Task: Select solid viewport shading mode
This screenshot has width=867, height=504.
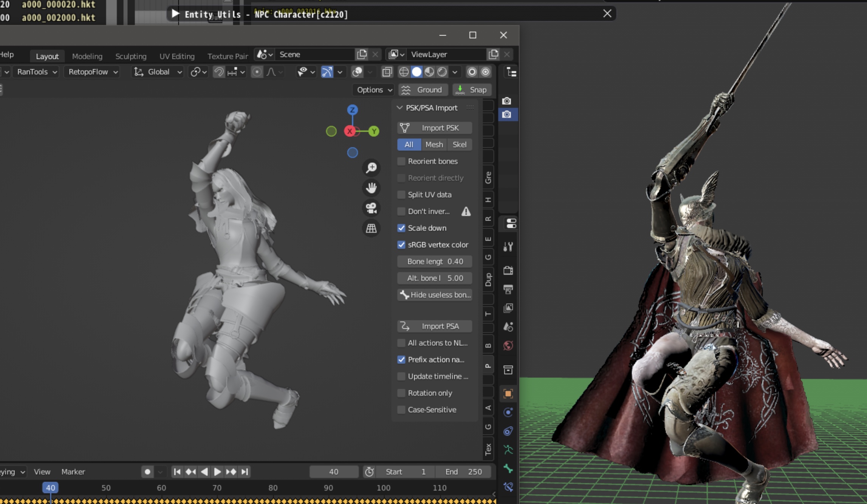Action: coord(416,72)
